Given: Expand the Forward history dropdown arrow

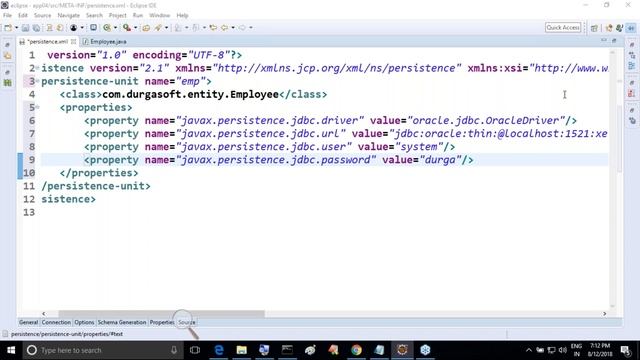Looking at the screenshot, I should tap(251, 28).
